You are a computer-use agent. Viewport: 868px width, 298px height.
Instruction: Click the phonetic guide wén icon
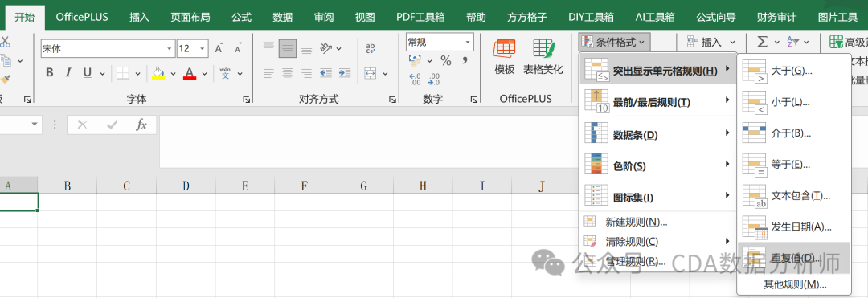[x=225, y=73]
